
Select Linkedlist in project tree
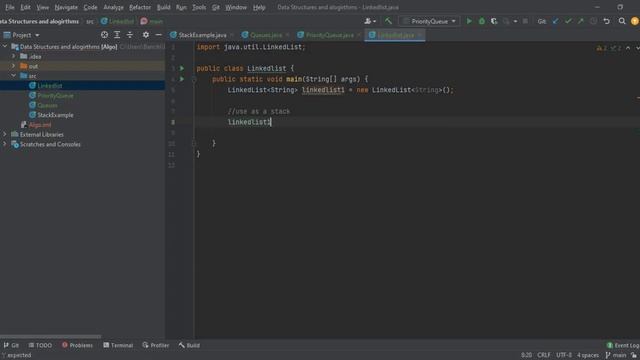pyautogui.click(x=50, y=85)
